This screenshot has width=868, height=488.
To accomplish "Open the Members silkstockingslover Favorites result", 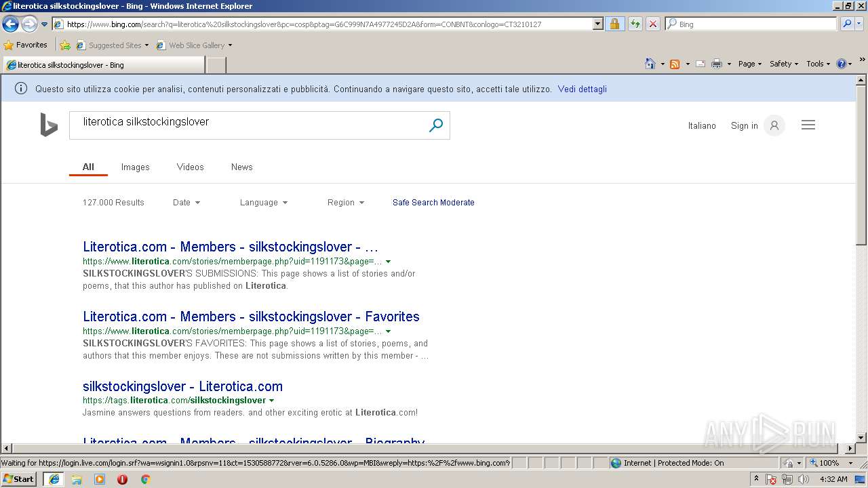I will pyautogui.click(x=251, y=317).
